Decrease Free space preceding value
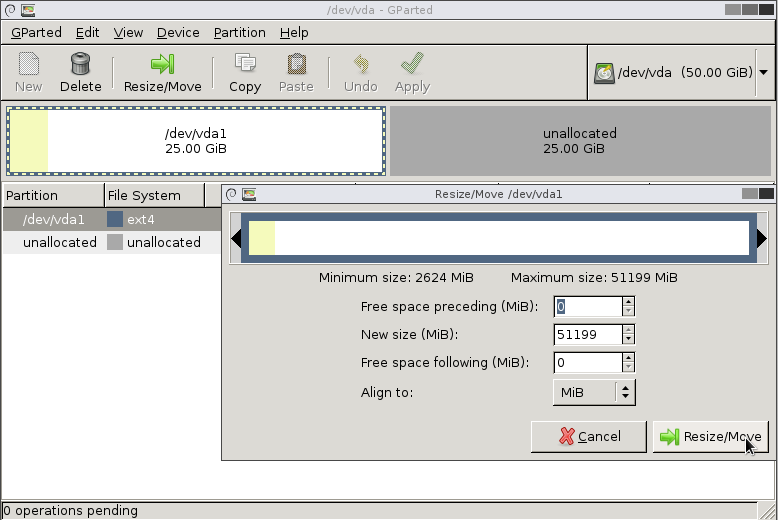The height and width of the screenshot is (520, 778). [x=629, y=312]
